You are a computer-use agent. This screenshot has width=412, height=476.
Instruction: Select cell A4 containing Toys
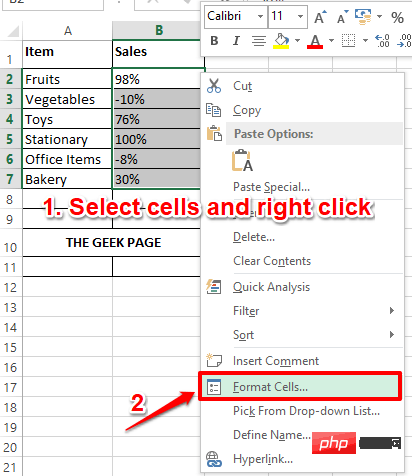click(x=67, y=119)
